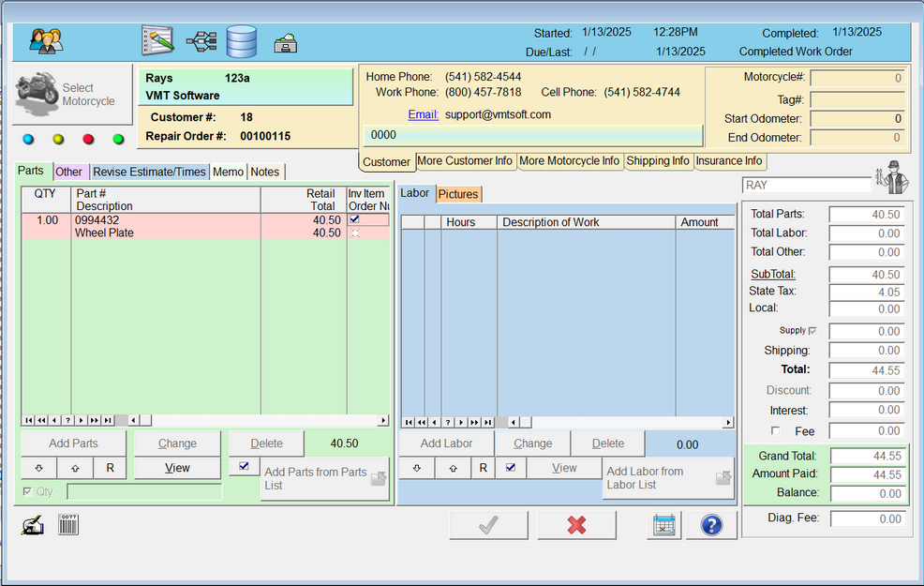Toggle the Qty checkbox

pos(27,491)
